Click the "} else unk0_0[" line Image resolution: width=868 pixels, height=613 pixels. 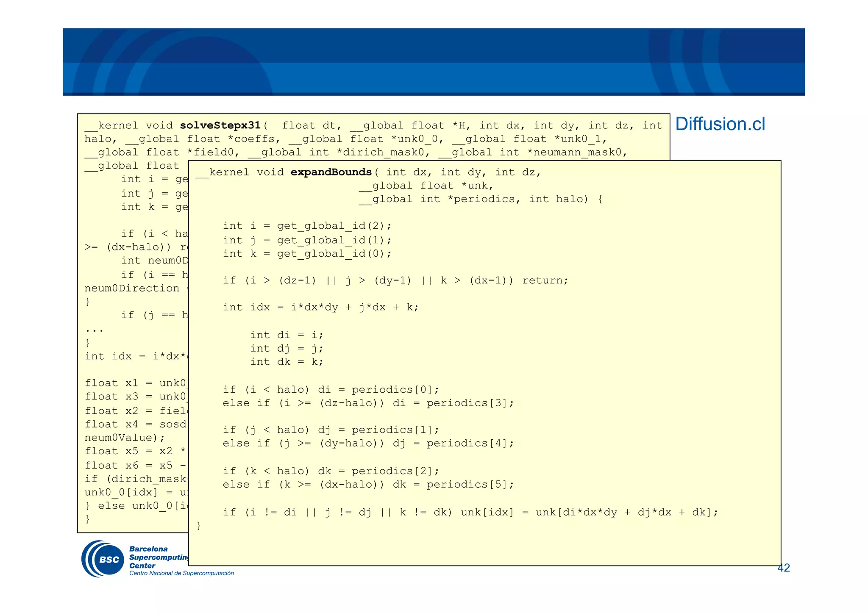tap(136, 506)
